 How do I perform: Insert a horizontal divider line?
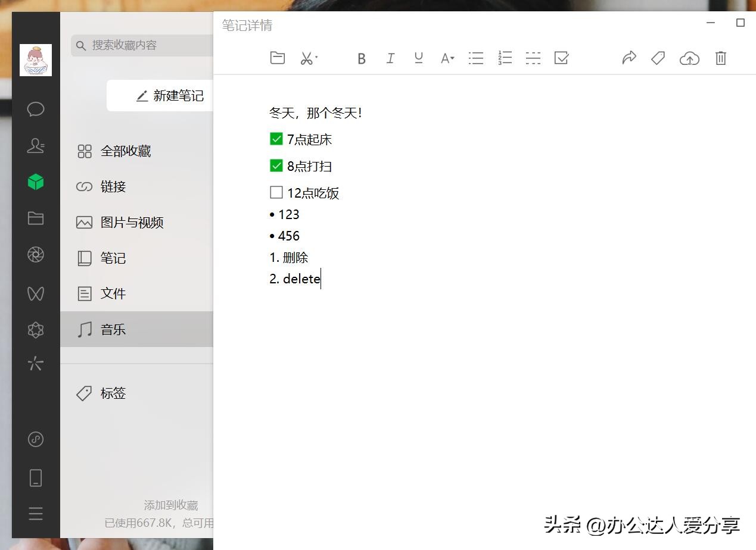tap(533, 58)
